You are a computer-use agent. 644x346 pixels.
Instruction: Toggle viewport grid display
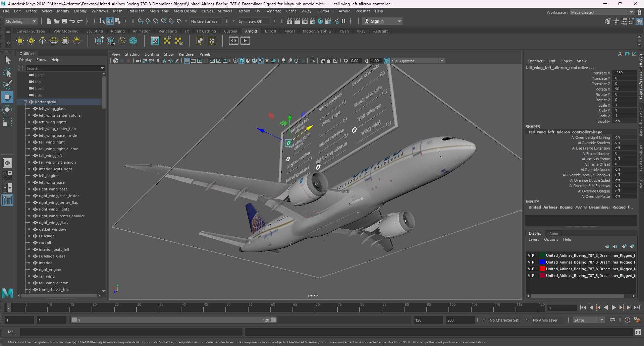coord(187,61)
